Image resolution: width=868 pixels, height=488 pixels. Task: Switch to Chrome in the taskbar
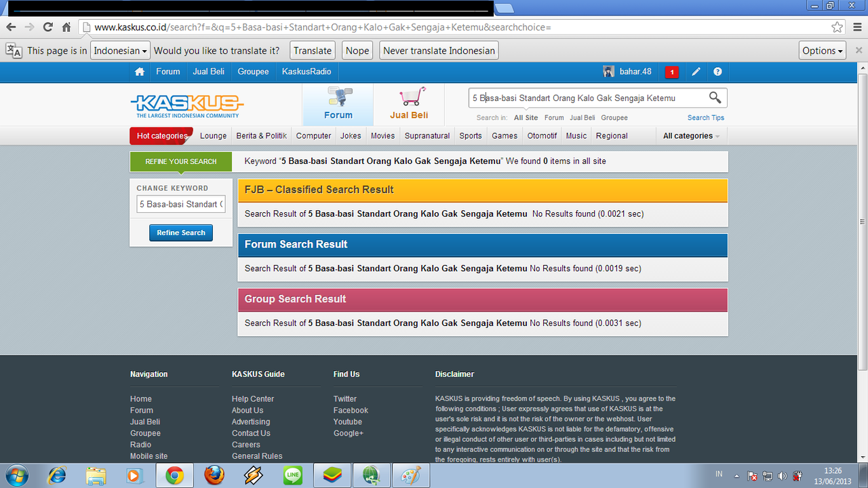[175, 476]
